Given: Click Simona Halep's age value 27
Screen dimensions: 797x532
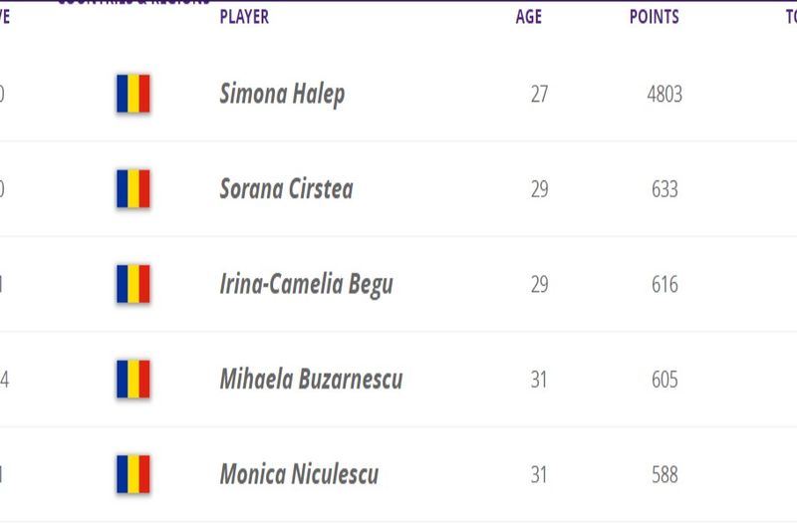Looking at the screenshot, I should (539, 95).
